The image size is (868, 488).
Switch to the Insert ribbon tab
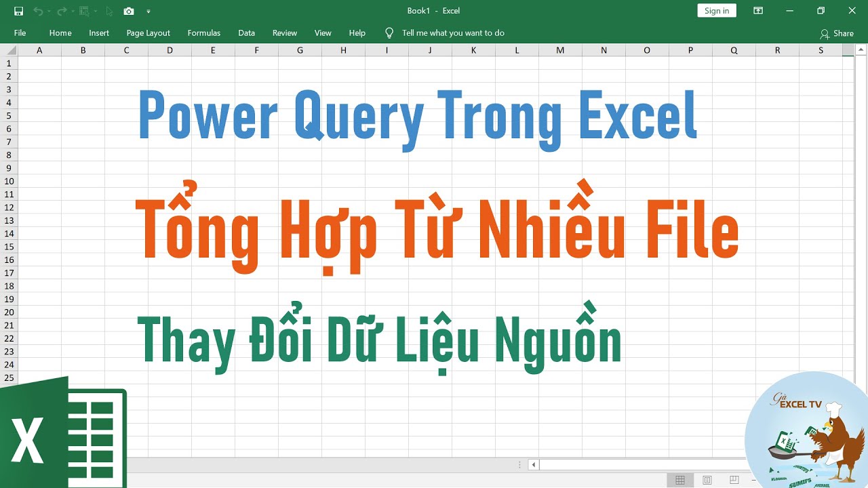[99, 33]
